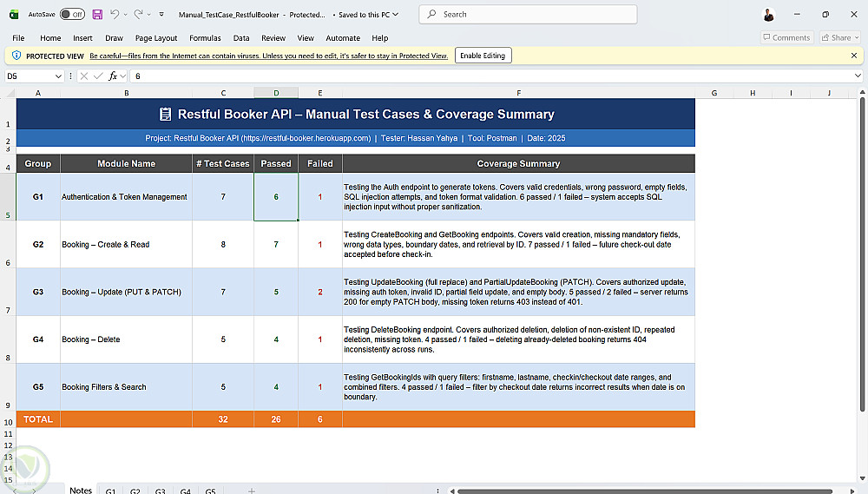Open the Name Box dropdown arrow

58,76
